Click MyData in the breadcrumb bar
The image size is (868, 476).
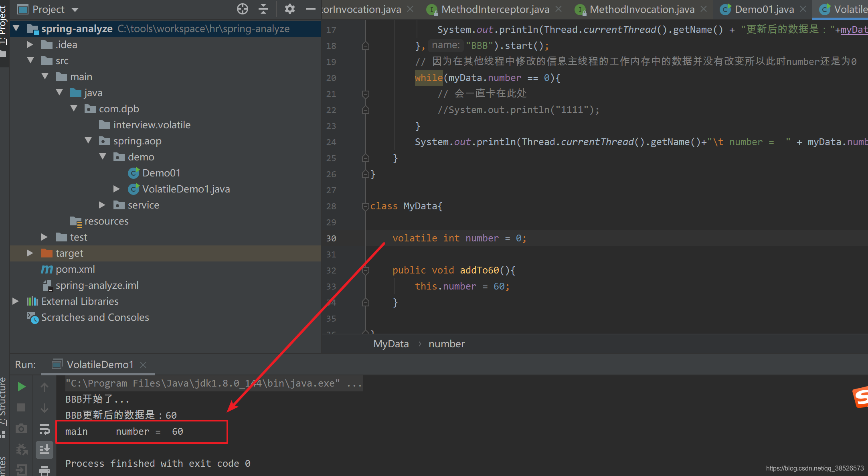click(391, 344)
